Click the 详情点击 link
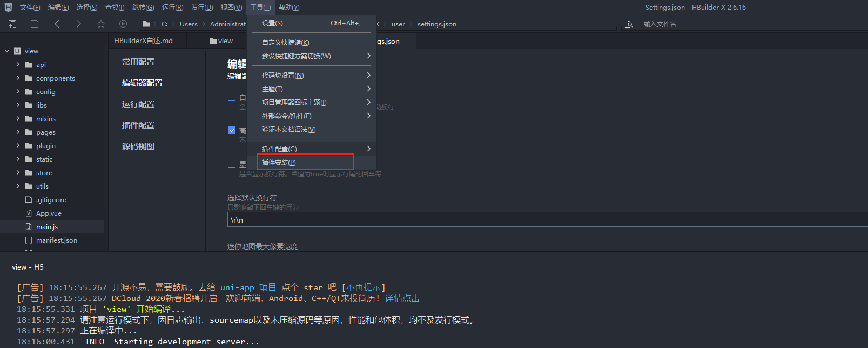The width and height of the screenshot is (868, 348). (x=402, y=298)
